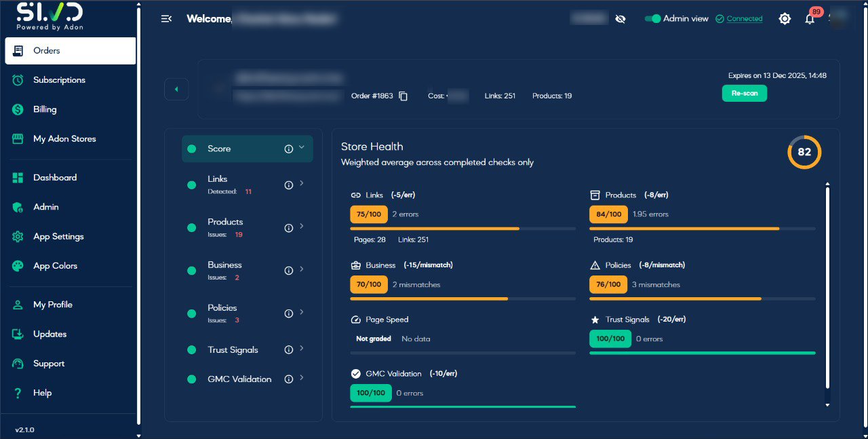Expand the Policies section chevron

tap(302, 312)
